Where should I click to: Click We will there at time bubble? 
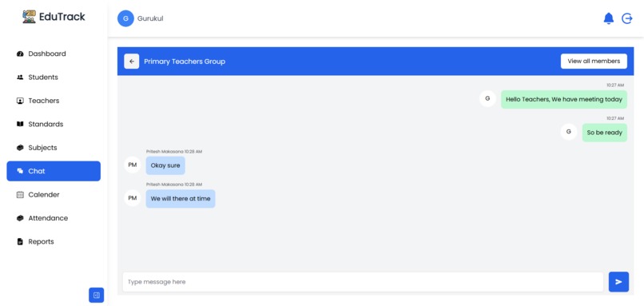coord(181,199)
